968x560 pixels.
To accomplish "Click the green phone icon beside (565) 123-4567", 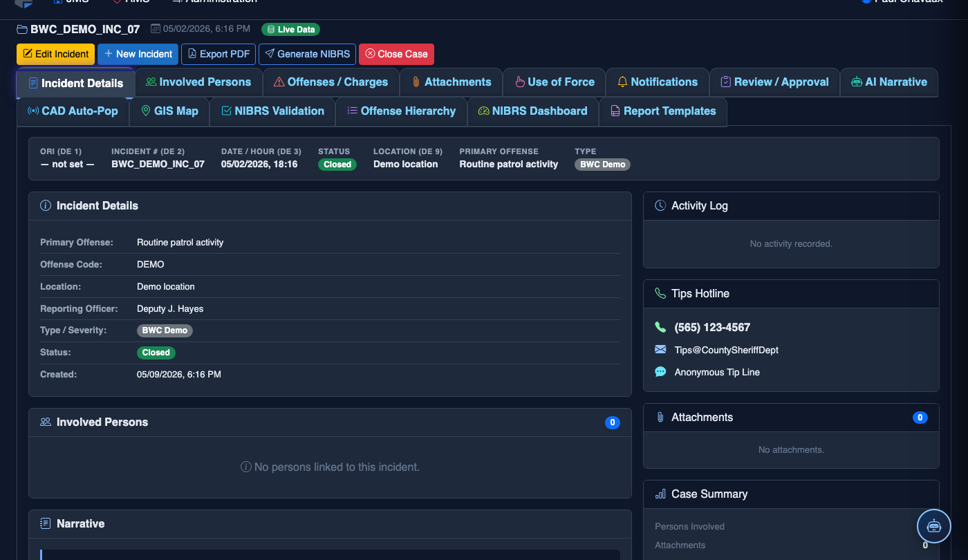I will click(660, 327).
